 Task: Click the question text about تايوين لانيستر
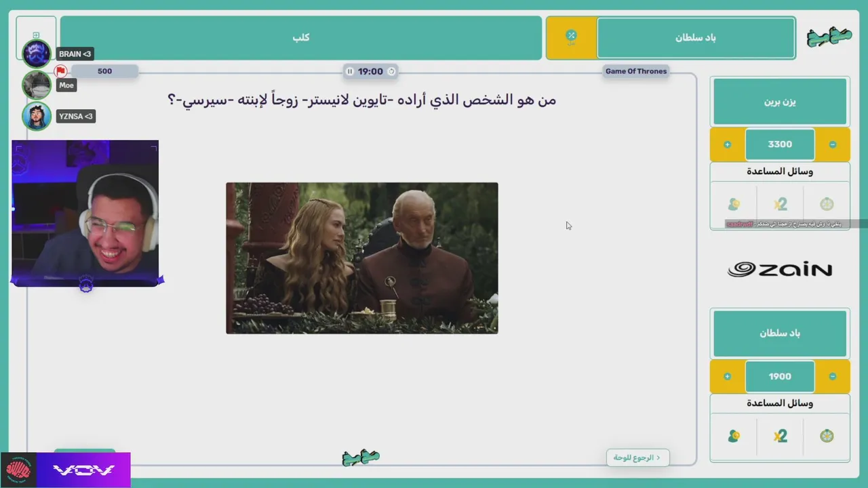pyautogui.click(x=361, y=100)
